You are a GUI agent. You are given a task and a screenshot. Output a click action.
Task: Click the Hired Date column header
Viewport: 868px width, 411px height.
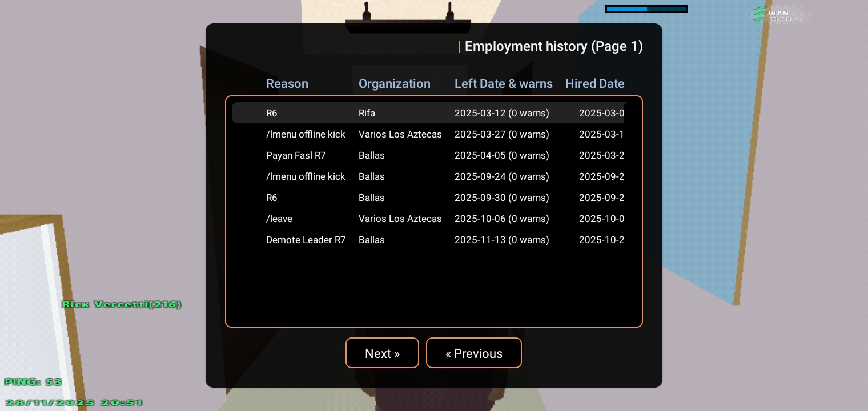coord(594,83)
